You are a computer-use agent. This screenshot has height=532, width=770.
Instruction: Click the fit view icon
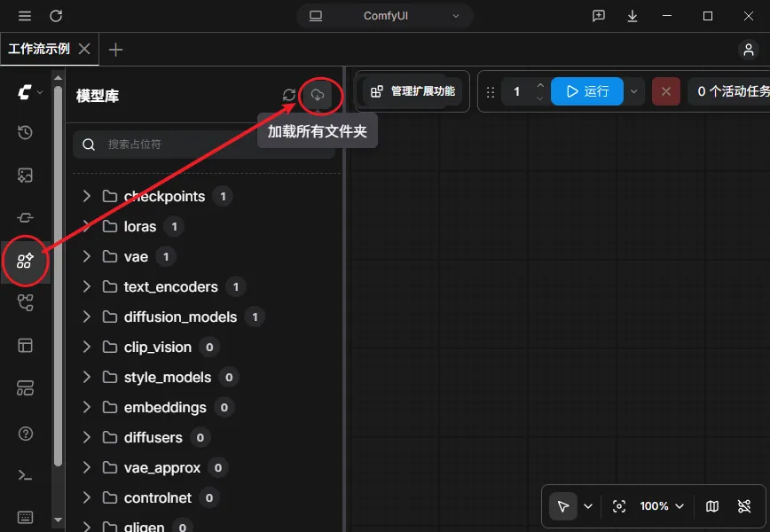[619, 506]
